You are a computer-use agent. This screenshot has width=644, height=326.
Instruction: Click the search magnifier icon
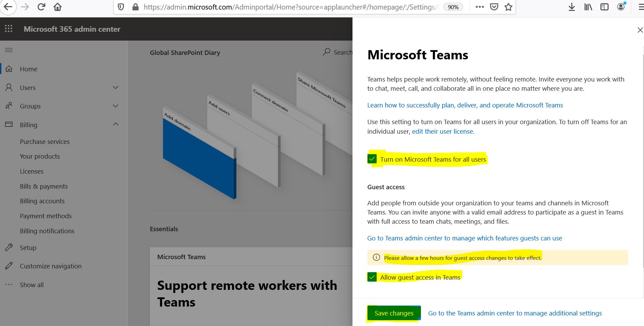click(327, 52)
